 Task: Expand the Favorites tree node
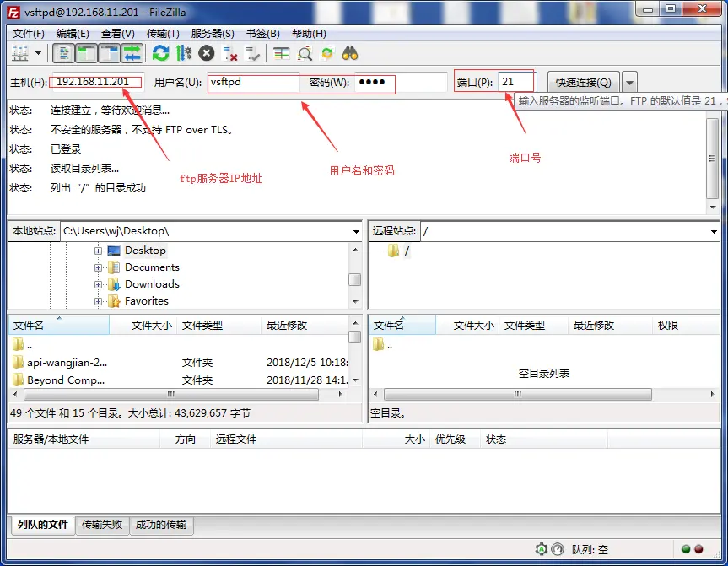coord(98,301)
